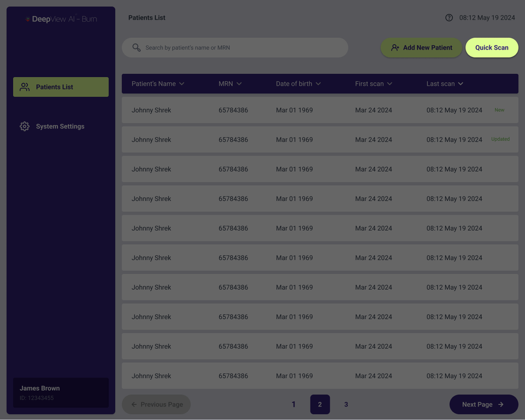Open James Brown user profile card

pyautogui.click(x=61, y=393)
